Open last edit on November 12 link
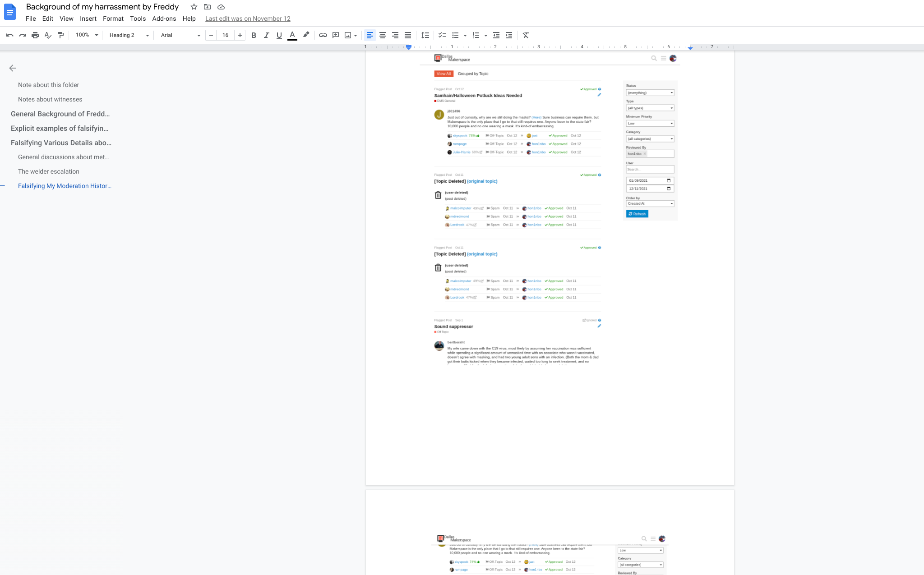Image resolution: width=924 pixels, height=575 pixels. click(x=248, y=18)
